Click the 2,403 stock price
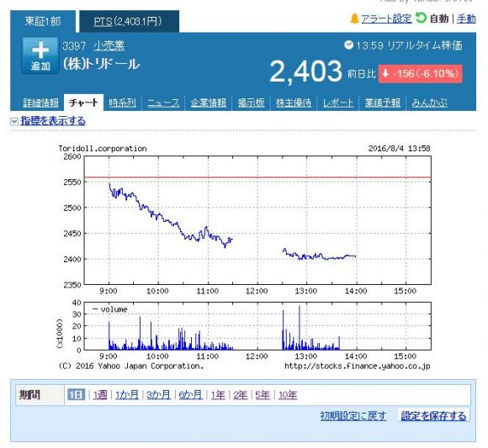 pos(305,71)
